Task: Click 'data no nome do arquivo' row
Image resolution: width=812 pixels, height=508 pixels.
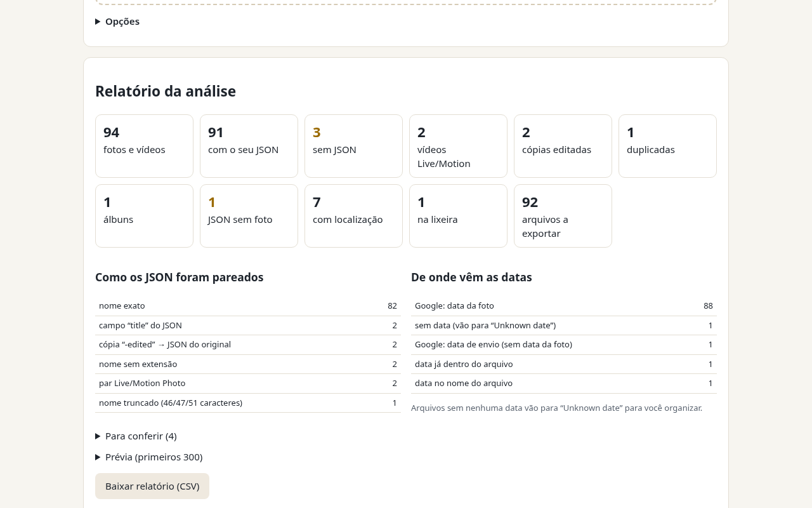Action: (x=564, y=384)
